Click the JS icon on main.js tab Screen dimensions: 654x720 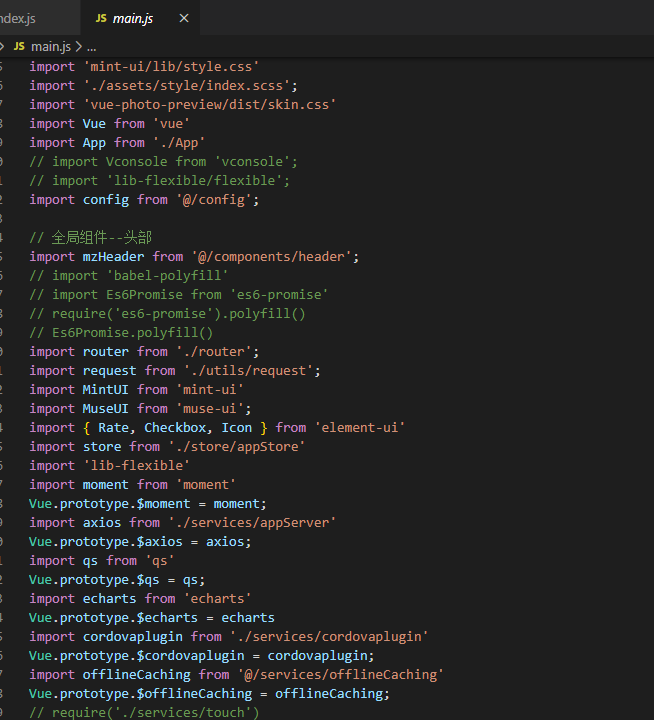pyautogui.click(x=101, y=18)
